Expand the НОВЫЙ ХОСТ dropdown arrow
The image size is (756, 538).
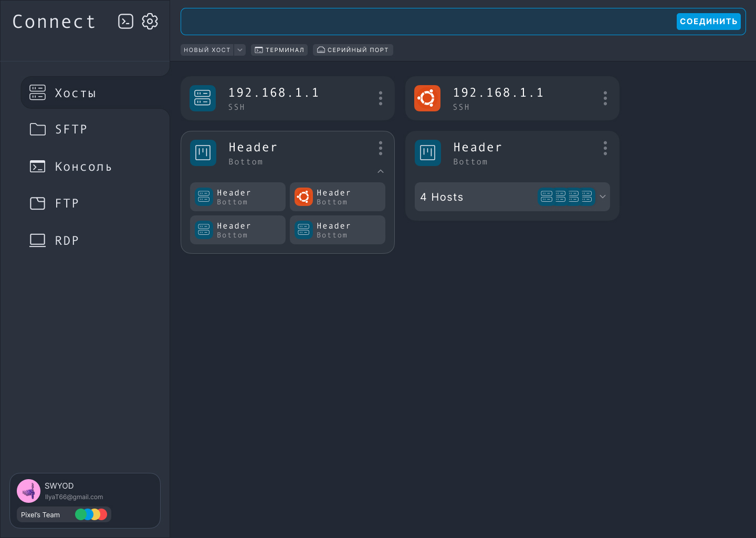(x=240, y=50)
